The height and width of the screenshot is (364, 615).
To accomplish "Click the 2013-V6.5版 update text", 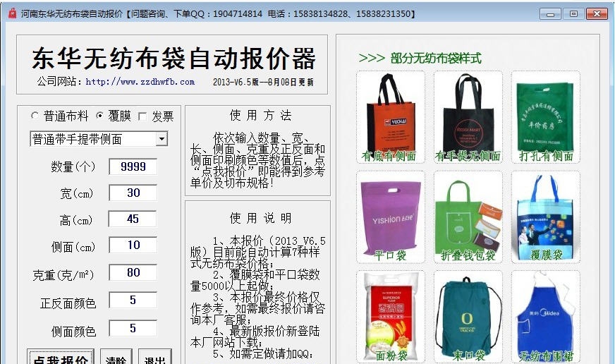I will [x=263, y=82].
